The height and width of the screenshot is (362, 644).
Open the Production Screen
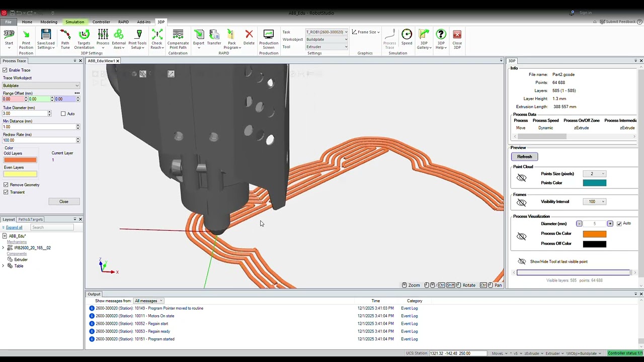269,39
